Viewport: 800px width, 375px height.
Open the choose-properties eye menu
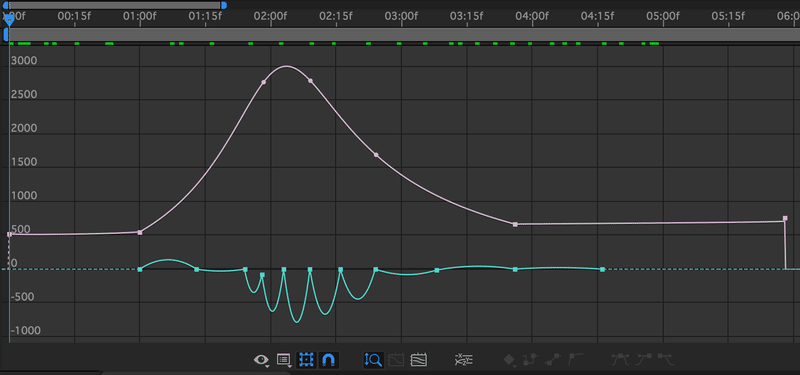pos(262,360)
